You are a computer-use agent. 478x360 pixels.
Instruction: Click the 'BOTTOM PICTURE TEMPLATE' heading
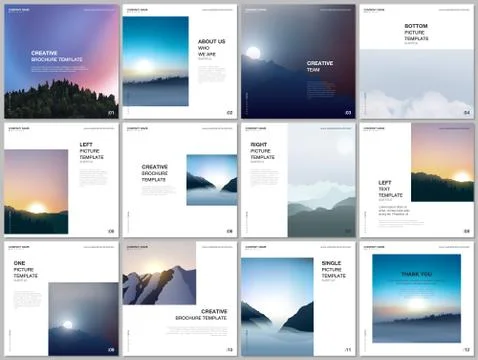pyautogui.click(x=416, y=32)
